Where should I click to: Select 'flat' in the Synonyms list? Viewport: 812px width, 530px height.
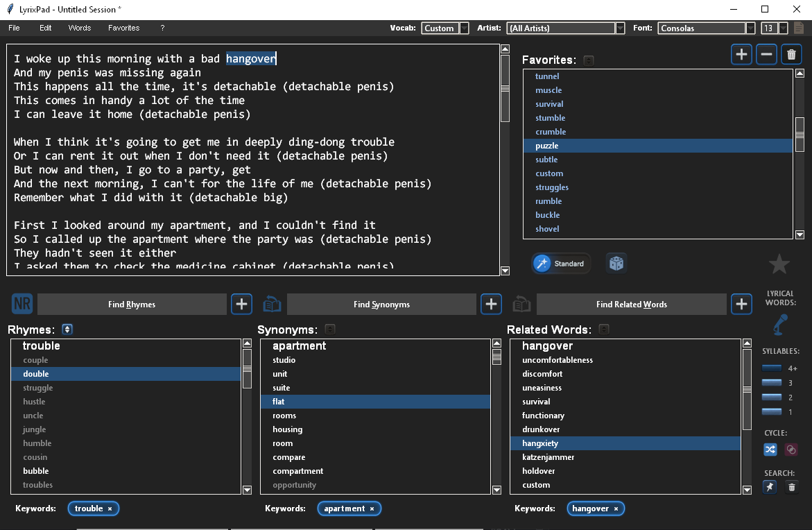(375, 402)
